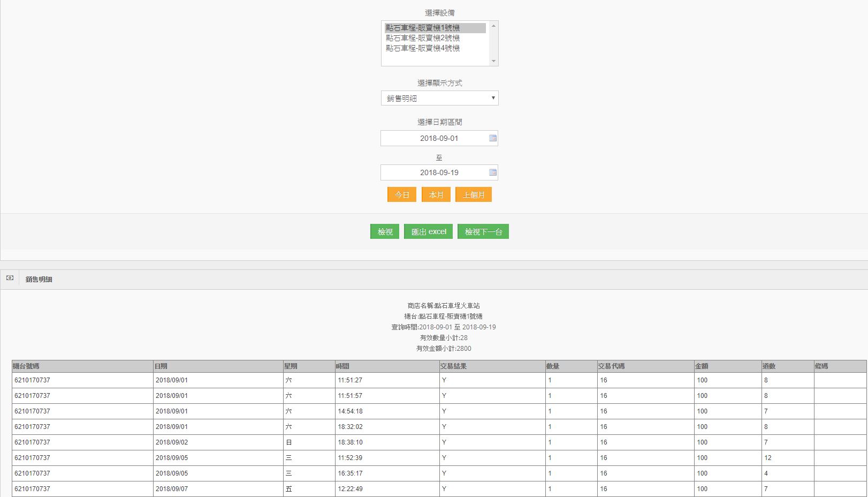868x497 pixels.
Task: Click the start date field 2018-09-01
Action: [433, 138]
